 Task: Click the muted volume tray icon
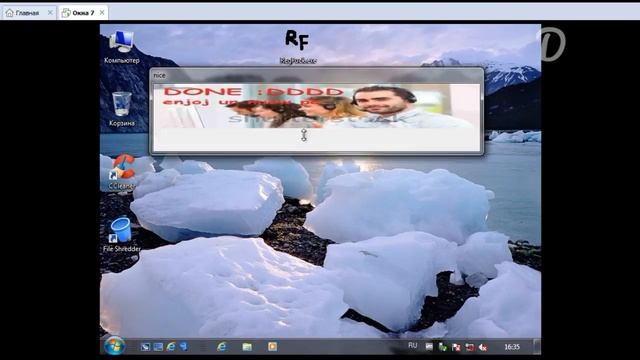pyautogui.click(x=483, y=347)
